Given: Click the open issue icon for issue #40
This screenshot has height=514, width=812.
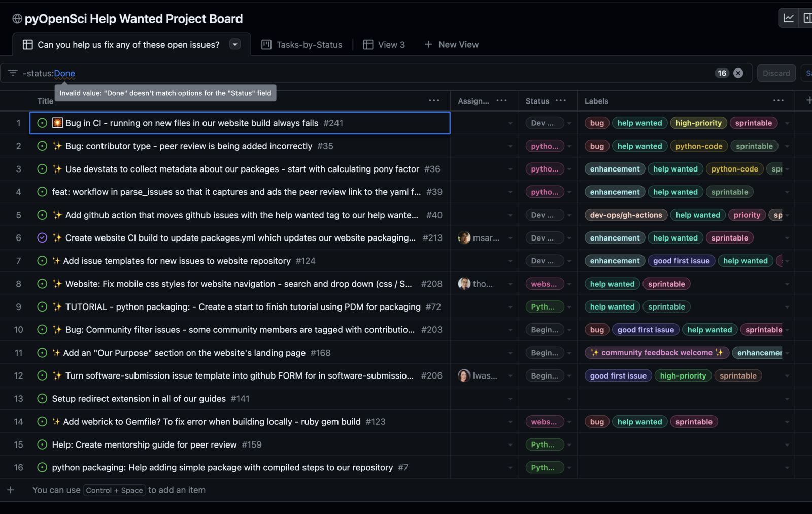Looking at the screenshot, I should point(43,215).
